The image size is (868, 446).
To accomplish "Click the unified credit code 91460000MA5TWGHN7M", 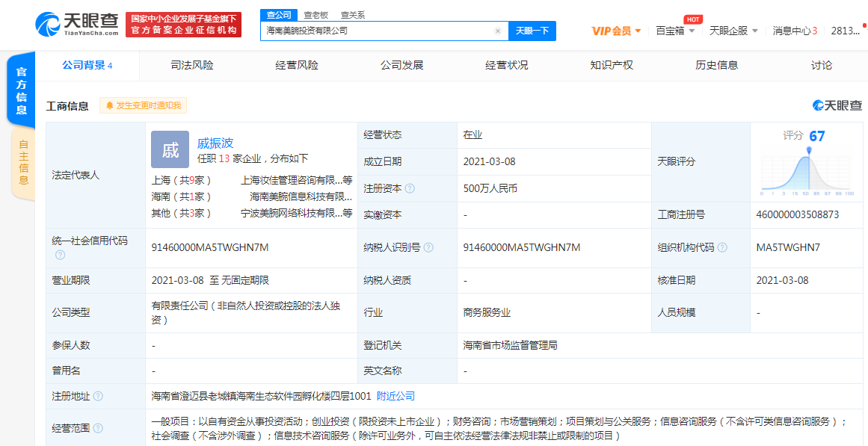I will click(210, 248).
